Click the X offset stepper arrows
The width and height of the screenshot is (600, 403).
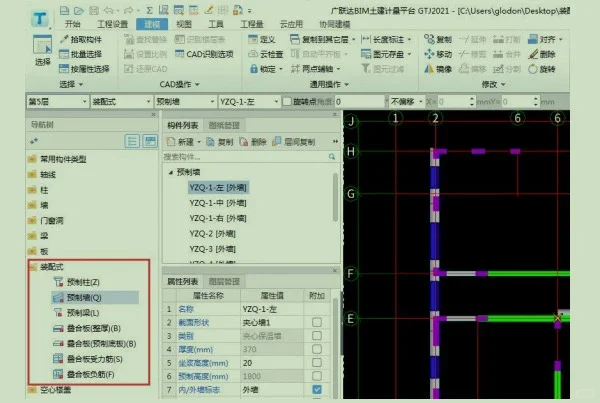471,101
